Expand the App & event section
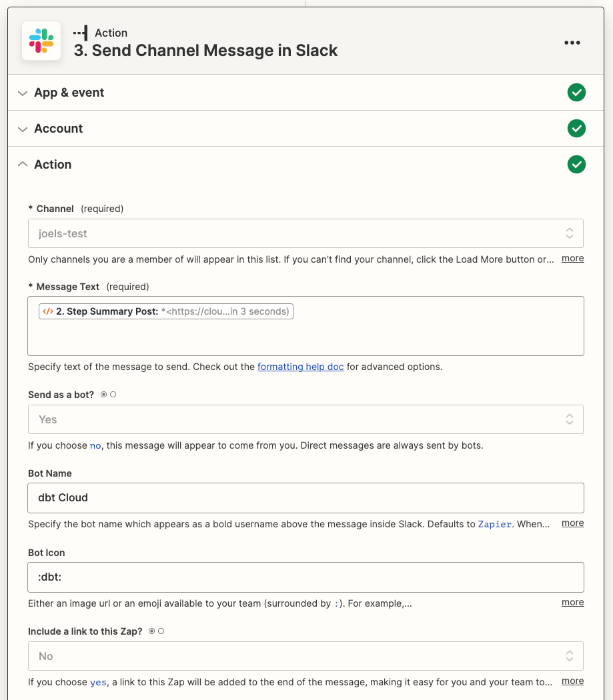Screen dimensions: 613x700 point(22,92)
